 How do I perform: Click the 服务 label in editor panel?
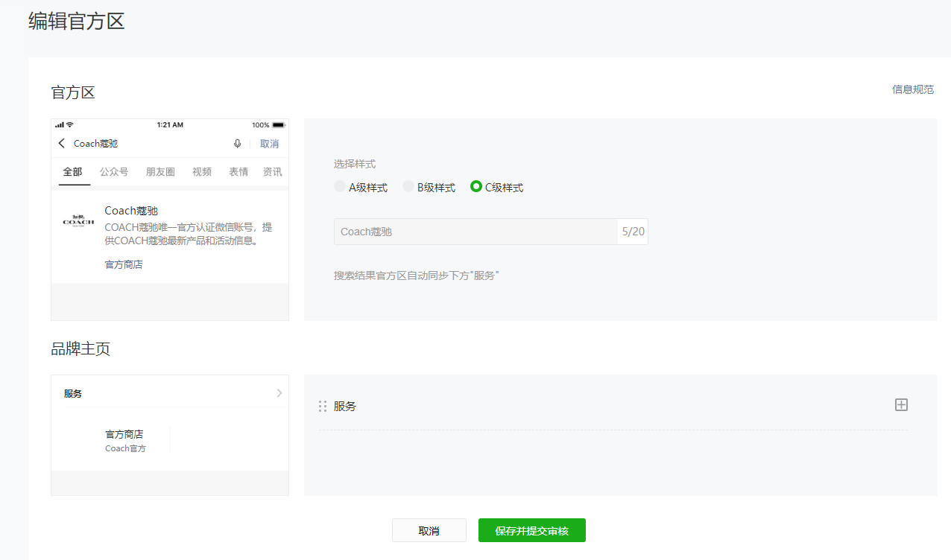point(345,406)
